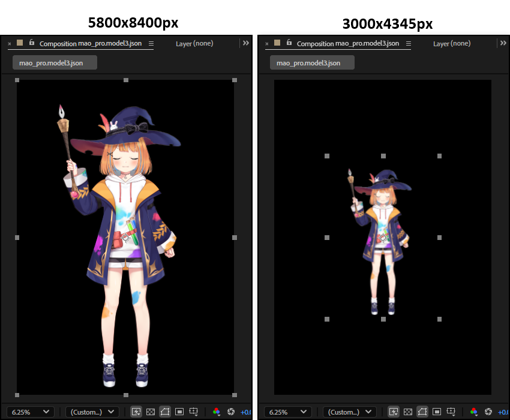Click top-right transform handle in left composition
This screenshot has height=420, width=510.
pos(235,80)
